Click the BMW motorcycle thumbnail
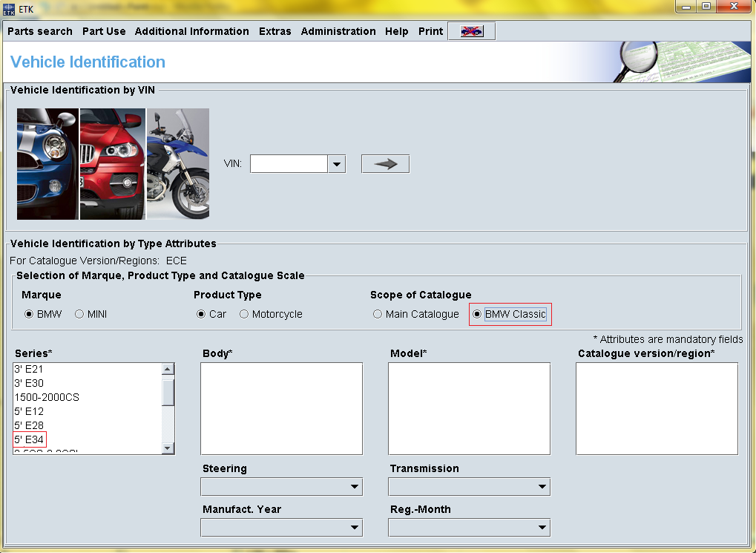This screenshot has width=756, height=553. click(x=178, y=164)
